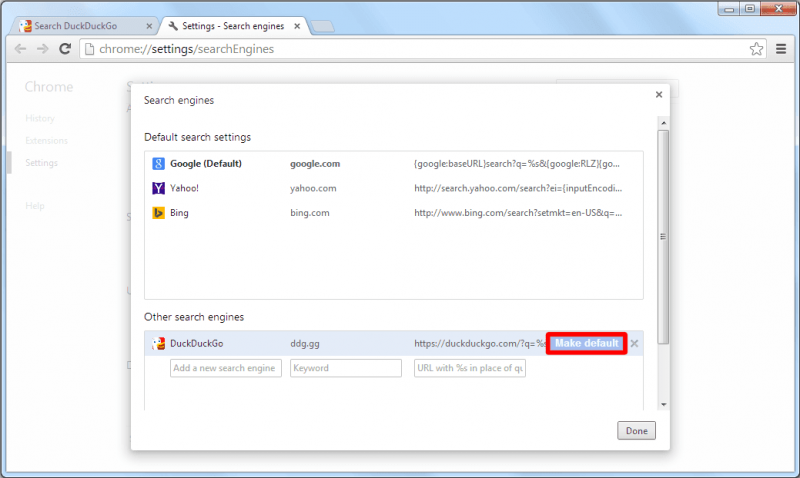Close the Settings - Search engines tab
This screenshot has height=478, width=800.
297,26
